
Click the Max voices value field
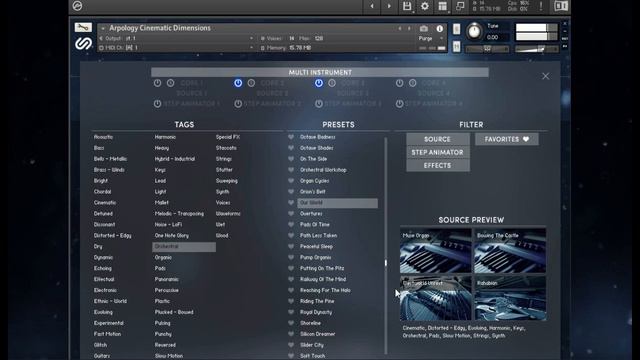pyautogui.click(x=319, y=38)
